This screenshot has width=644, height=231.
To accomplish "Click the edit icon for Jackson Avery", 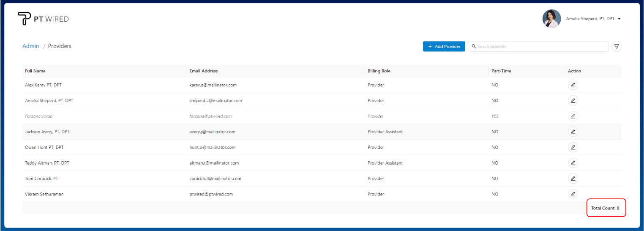I will tap(573, 132).
